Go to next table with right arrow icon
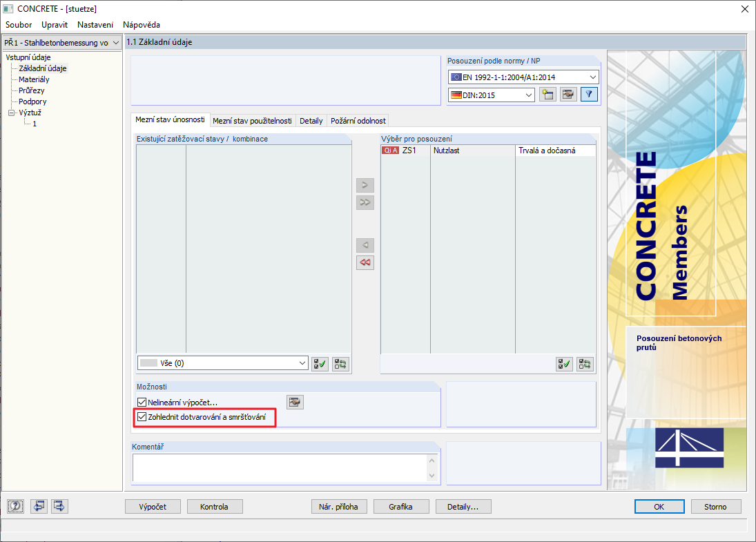This screenshot has width=756, height=542. 59,506
